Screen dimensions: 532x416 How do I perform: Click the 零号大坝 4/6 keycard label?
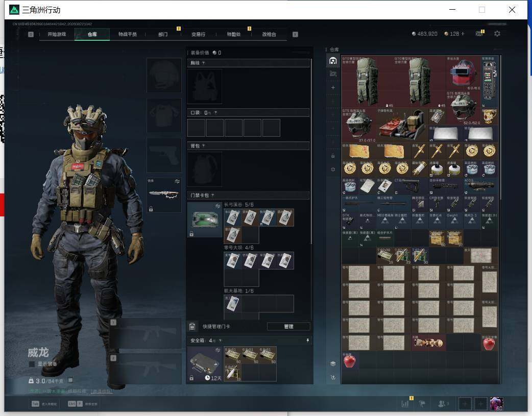[x=238, y=248]
